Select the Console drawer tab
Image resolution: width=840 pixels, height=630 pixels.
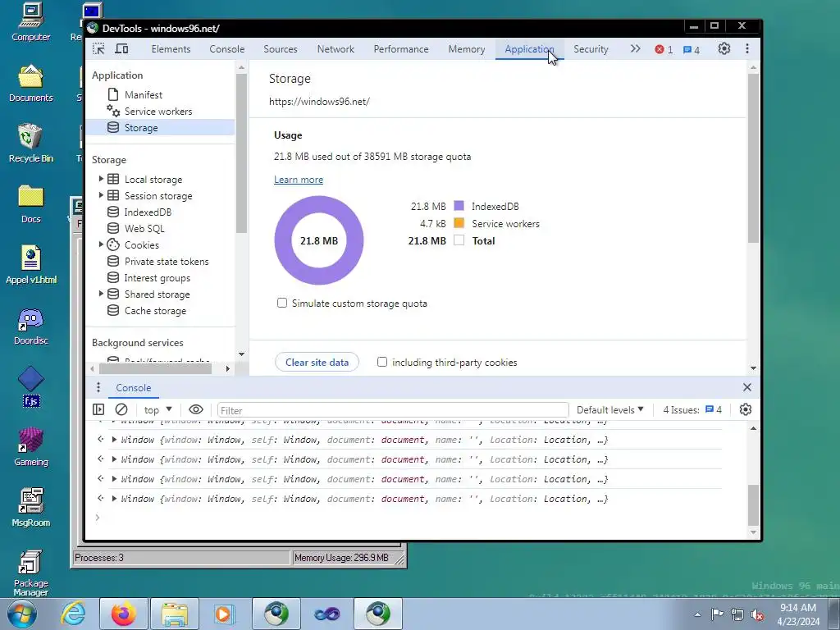pos(134,388)
